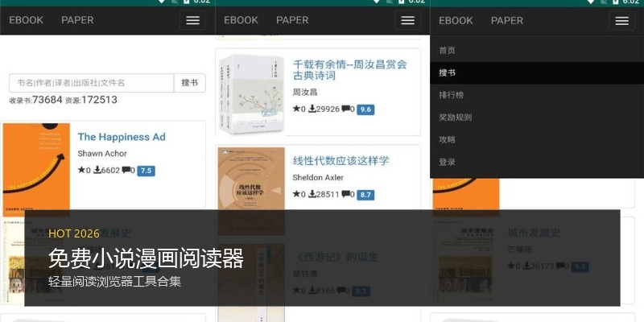Click download icon beside 28511

point(312,194)
